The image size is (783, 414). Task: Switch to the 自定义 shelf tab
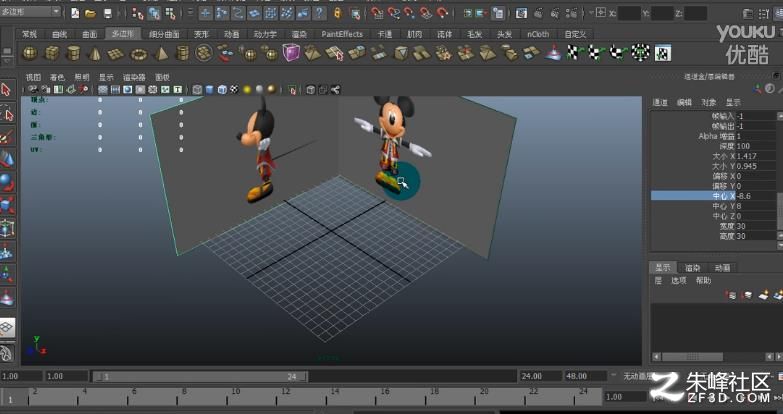[x=575, y=34]
